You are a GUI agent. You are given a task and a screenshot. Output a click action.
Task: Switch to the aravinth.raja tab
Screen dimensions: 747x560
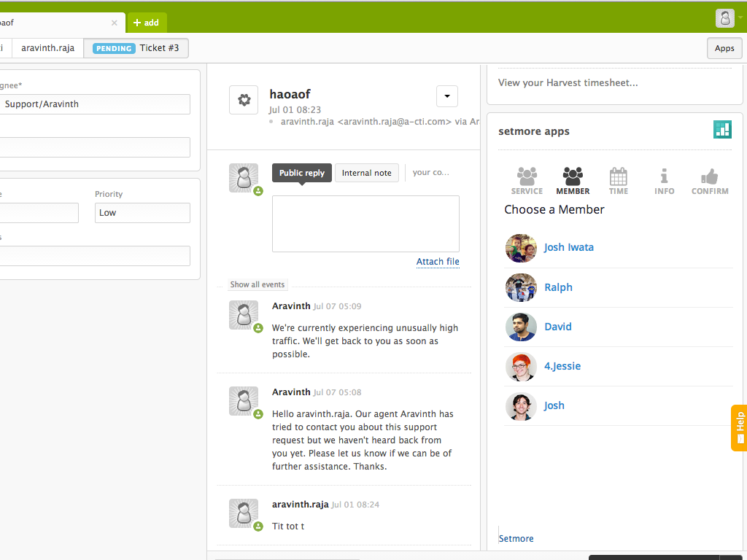coord(47,47)
